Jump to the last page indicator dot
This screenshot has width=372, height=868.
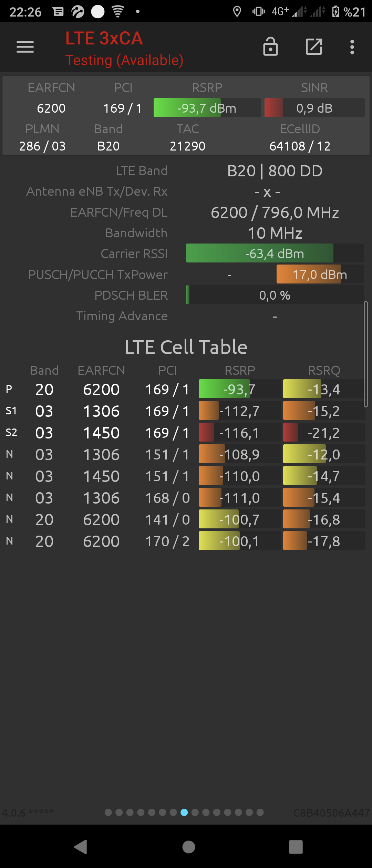click(x=260, y=813)
